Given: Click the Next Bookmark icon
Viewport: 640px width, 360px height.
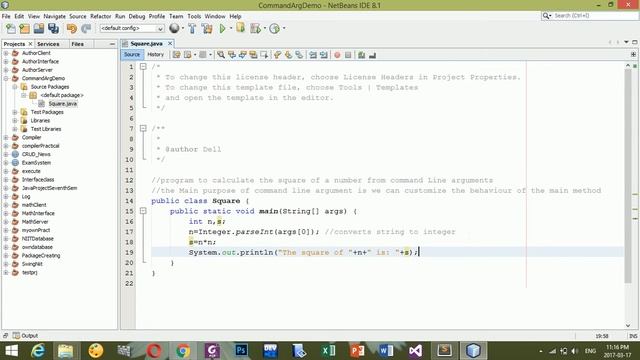Looking at the screenshot, I should point(289,55).
